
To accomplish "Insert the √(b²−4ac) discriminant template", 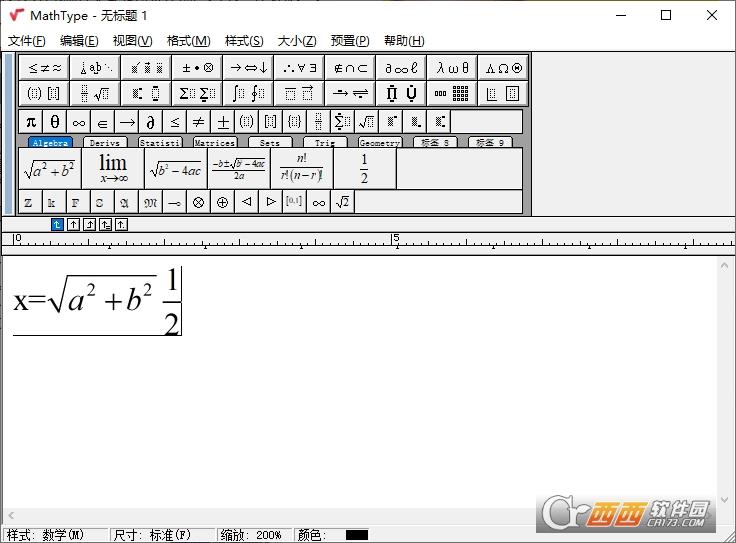I will [176, 168].
